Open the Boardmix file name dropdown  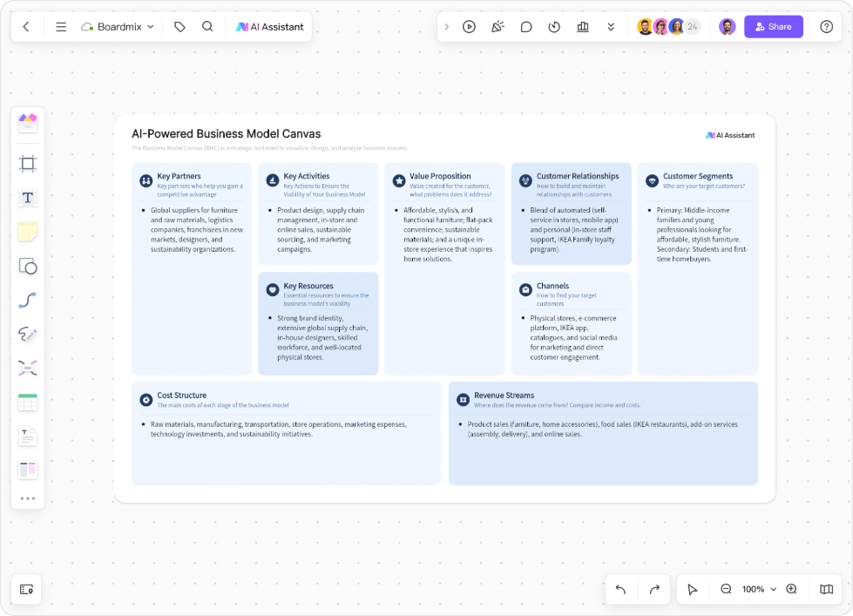coord(118,27)
